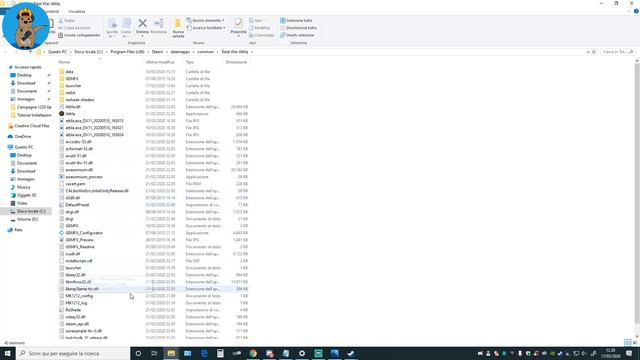The image size is (640, 360).
Task: Click Deseleziona tutto in the ribbon
Action: click(298, 28)
